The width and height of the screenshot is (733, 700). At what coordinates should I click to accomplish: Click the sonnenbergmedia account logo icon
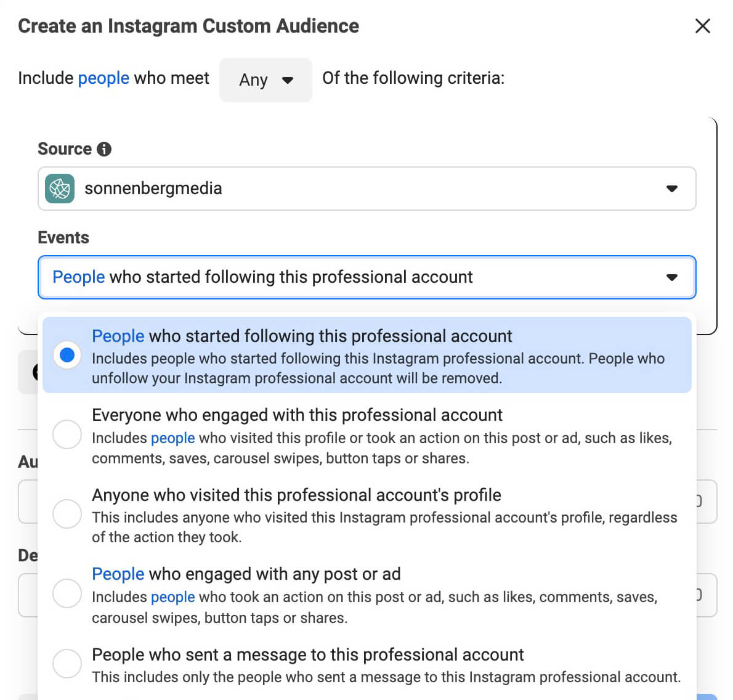[60, 189]
